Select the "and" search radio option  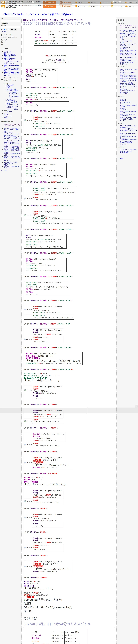[5, 29]
